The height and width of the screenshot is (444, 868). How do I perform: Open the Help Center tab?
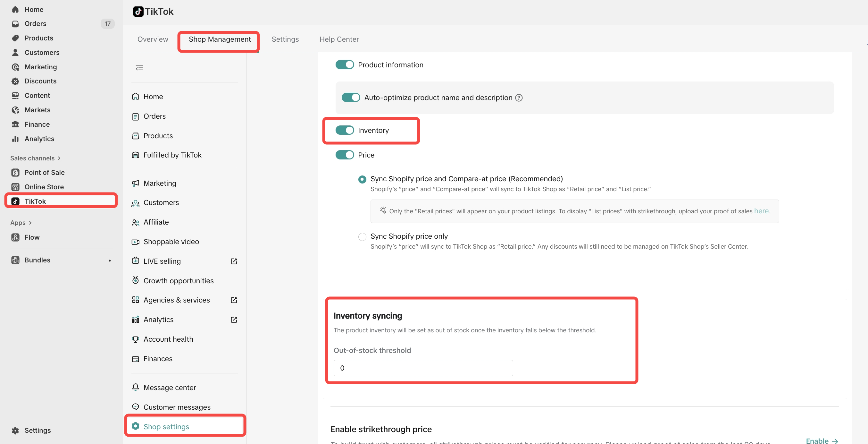click(x=339, y=39)
